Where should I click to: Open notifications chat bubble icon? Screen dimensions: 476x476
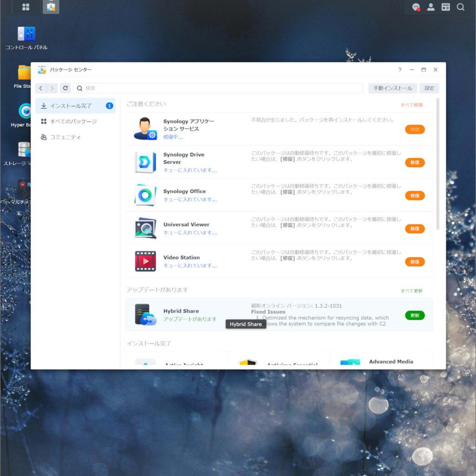click(416, 7)
